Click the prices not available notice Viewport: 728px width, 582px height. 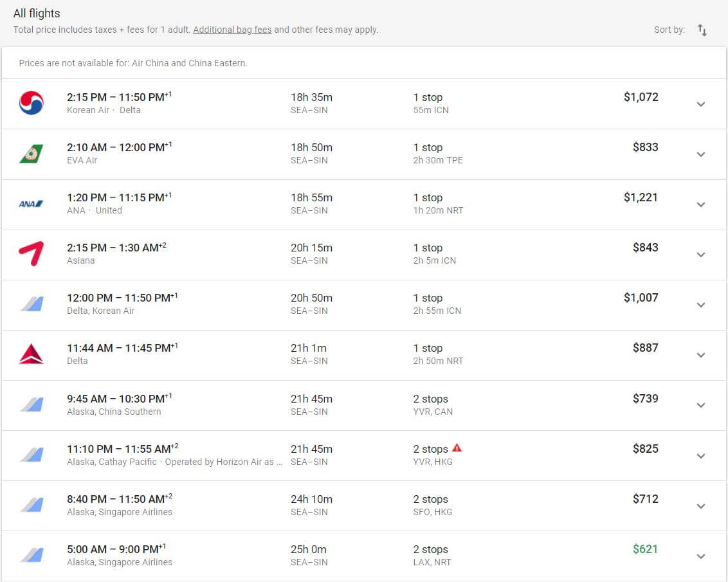click(x=132, y=63)
